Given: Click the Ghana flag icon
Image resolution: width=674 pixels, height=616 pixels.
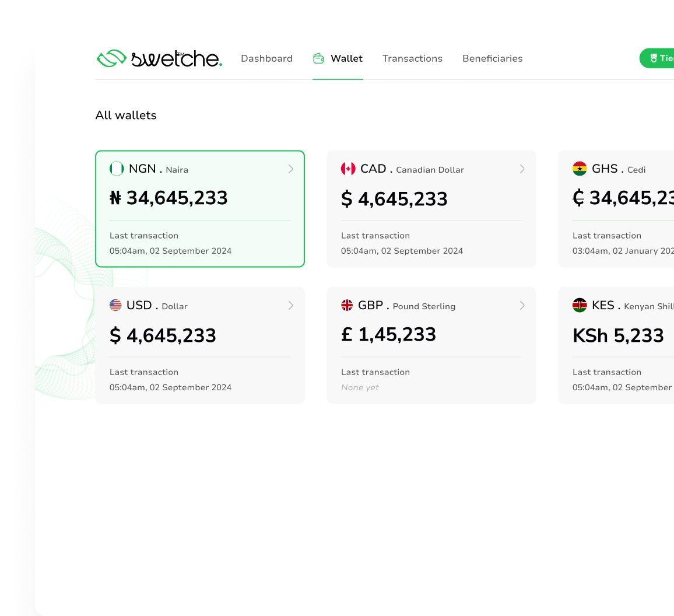Looking at the screenshot, I should pos(580,169).
